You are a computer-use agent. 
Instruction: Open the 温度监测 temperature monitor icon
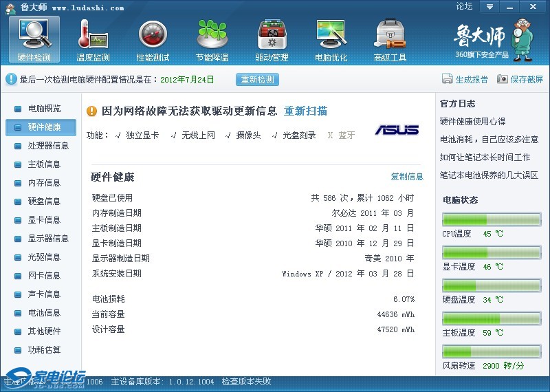pos(93,34)
